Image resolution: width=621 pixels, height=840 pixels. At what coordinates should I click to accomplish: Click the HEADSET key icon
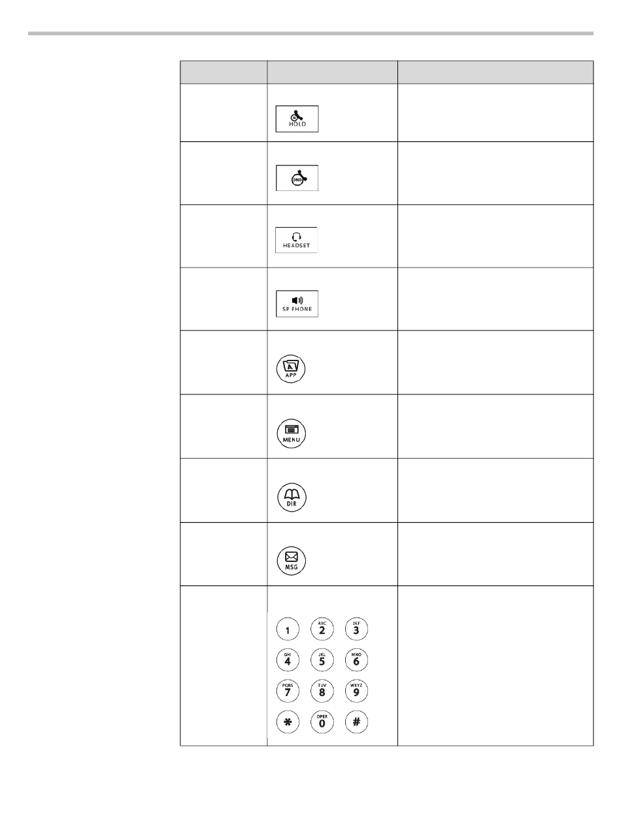tap(296, 241)
